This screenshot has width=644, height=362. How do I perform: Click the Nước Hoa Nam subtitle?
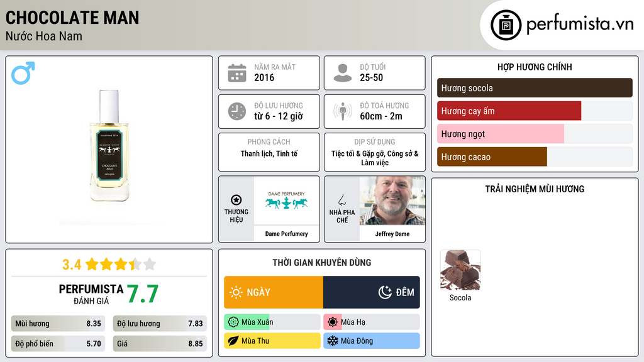pyautogui.click(x=44, y=36)
